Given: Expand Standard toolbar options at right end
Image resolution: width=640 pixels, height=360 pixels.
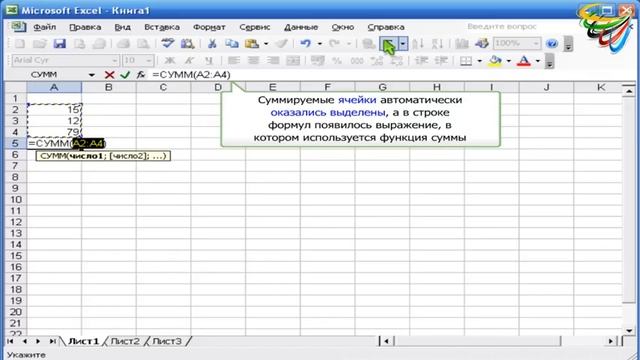Looking at the screenshot, I should point(568,44).
